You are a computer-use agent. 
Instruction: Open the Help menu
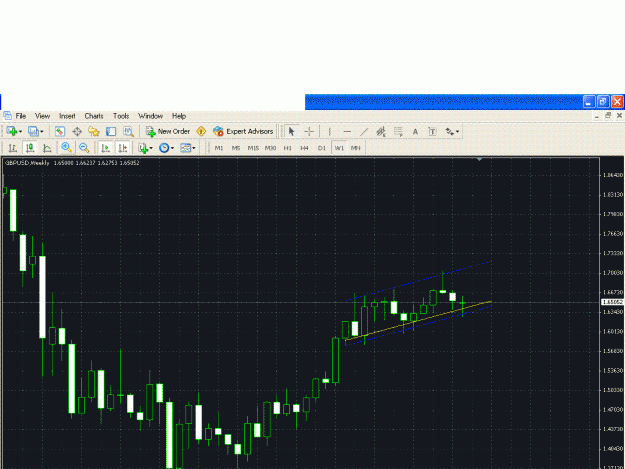click(179, 116)
